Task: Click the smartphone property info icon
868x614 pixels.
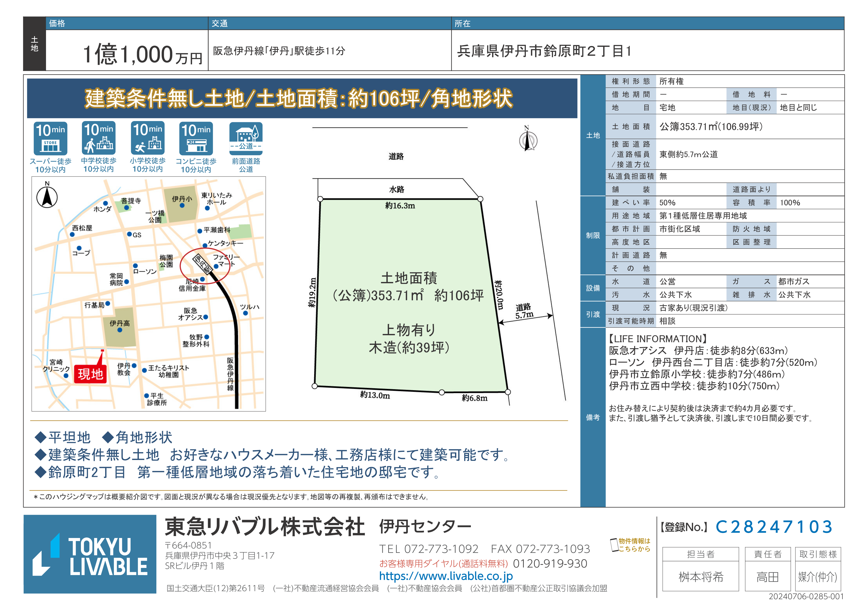Action: (614, 545)
